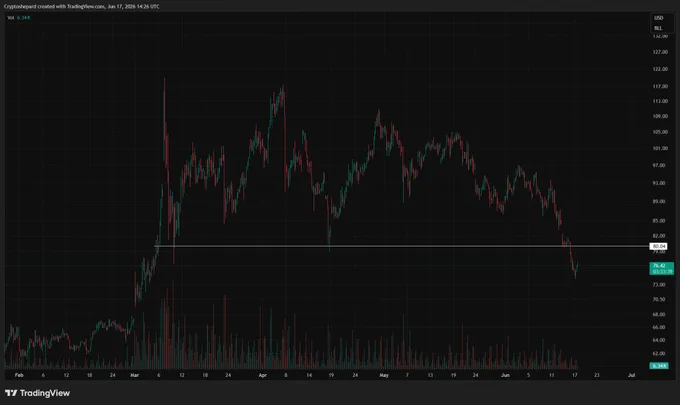Click the 101.00 price axis label

(x=660, y=148)
